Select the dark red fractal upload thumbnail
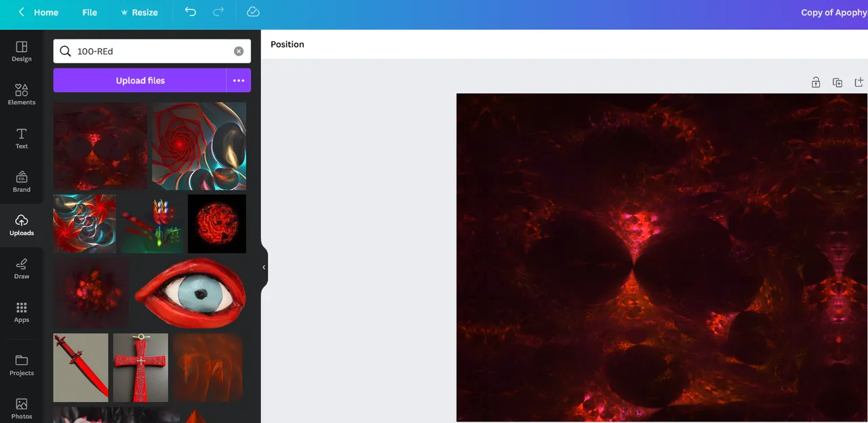This screenshot has width=868, height=423. pyautogui.click(x=100, y=146)
